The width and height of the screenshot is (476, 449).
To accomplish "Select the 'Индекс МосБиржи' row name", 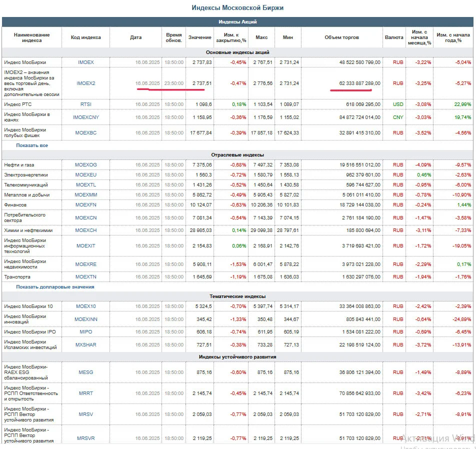I will click(25, 62).
